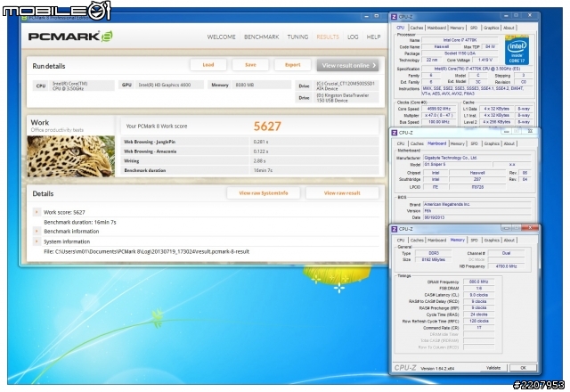570x392 pixels.
Task: Switch to BENCHMARK section in PCMark
Action: [261, 37]
